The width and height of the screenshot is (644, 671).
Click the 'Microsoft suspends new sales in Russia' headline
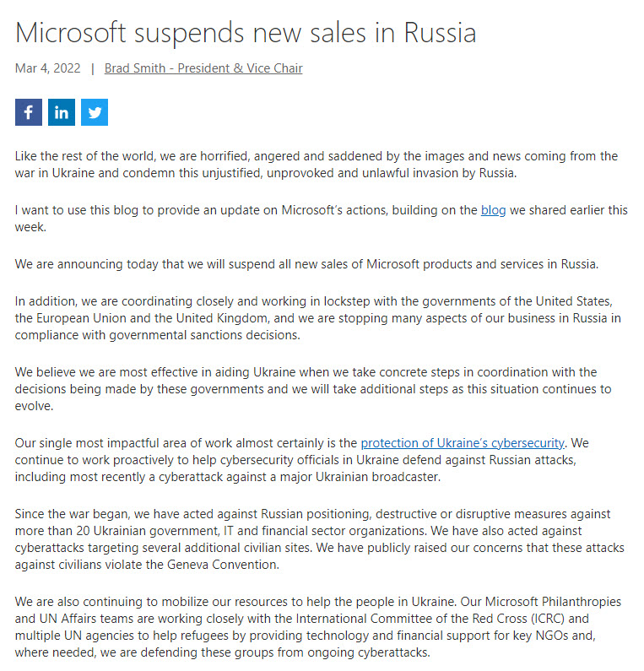click(246, 33)
